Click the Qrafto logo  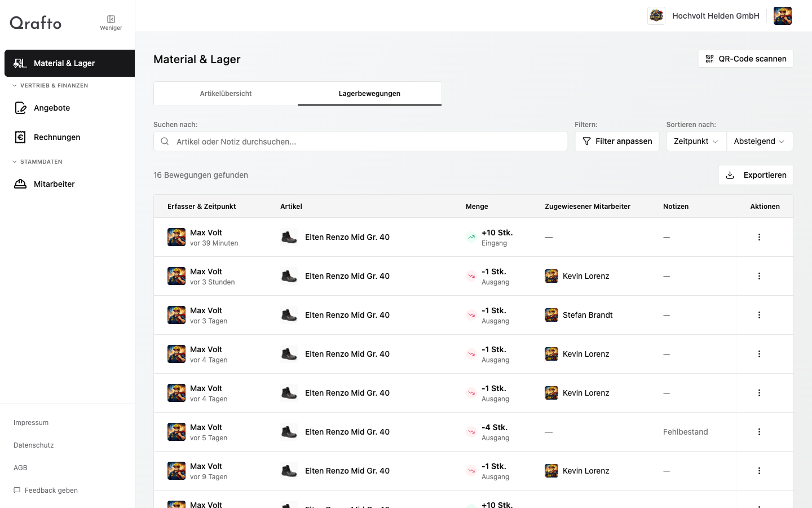point(36,23)
